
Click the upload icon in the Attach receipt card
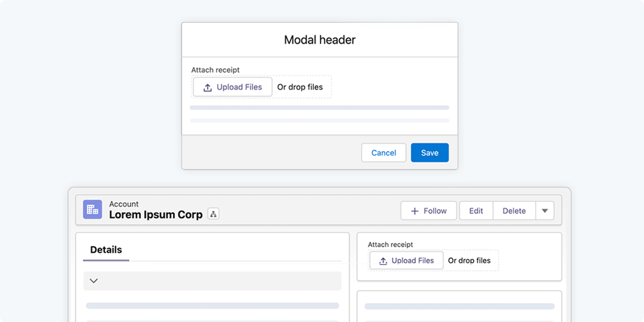(382, 260)
